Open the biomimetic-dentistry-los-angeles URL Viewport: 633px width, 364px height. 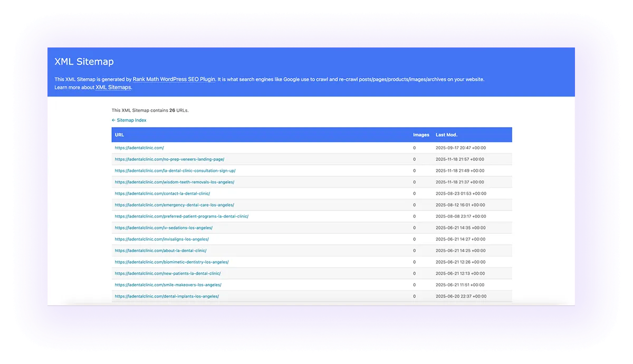tap(171, 262)
